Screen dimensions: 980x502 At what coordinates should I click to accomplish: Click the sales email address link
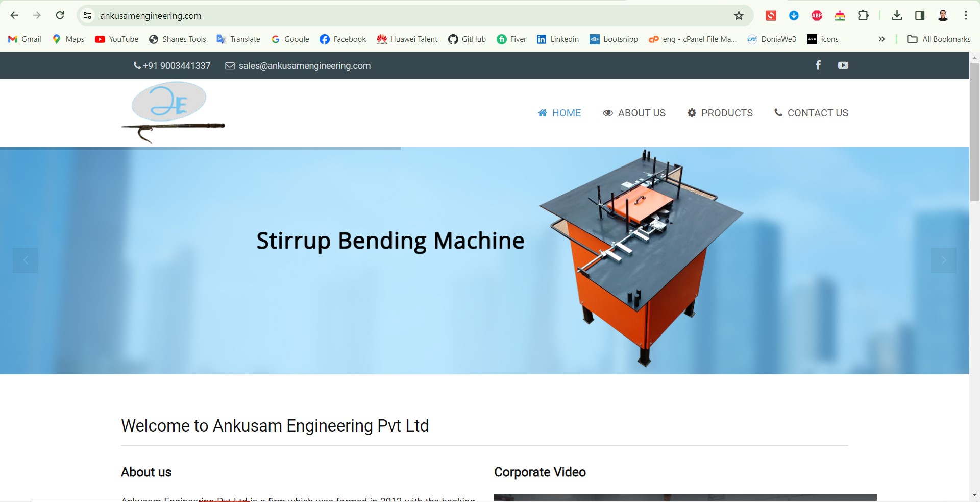click(304, 66)
